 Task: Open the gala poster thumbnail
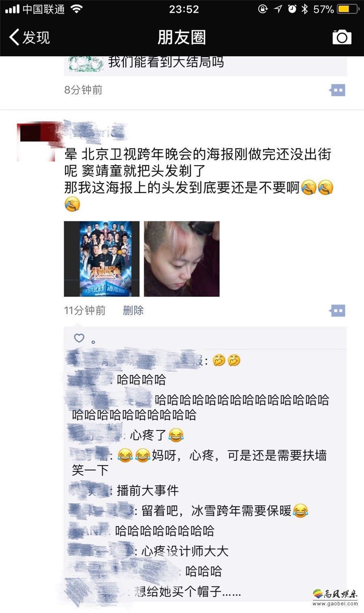click(x=102, y=259)
